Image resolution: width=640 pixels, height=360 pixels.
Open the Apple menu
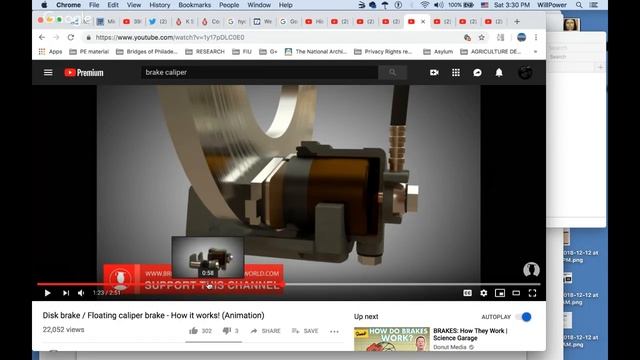(44, 5)
